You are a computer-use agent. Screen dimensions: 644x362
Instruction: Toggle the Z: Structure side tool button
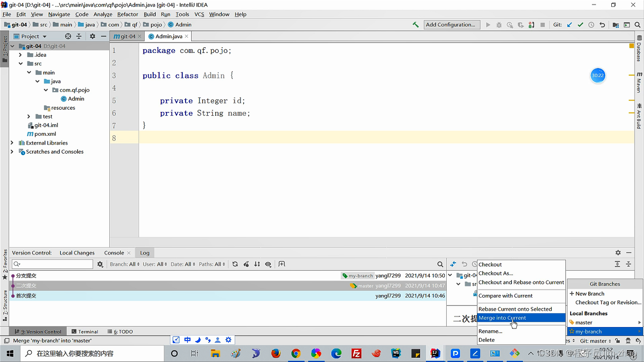click(x=5, y=305)
